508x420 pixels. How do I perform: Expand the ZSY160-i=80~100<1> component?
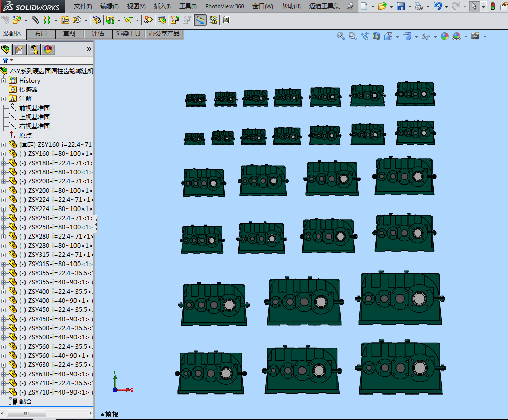[3, 154]
